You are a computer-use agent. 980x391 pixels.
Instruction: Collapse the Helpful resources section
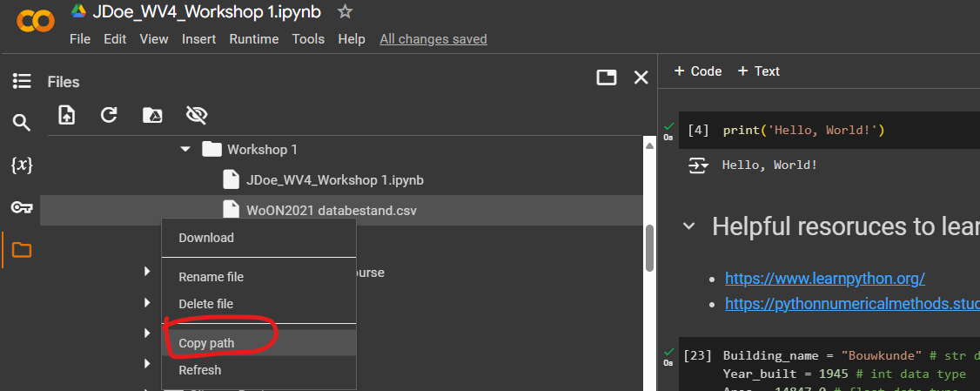(x=688, y=226)
